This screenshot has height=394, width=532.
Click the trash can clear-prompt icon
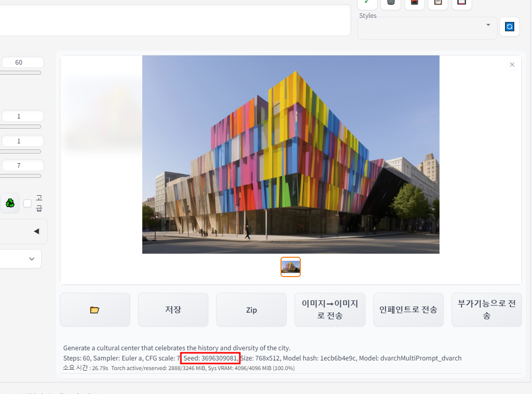391,3
